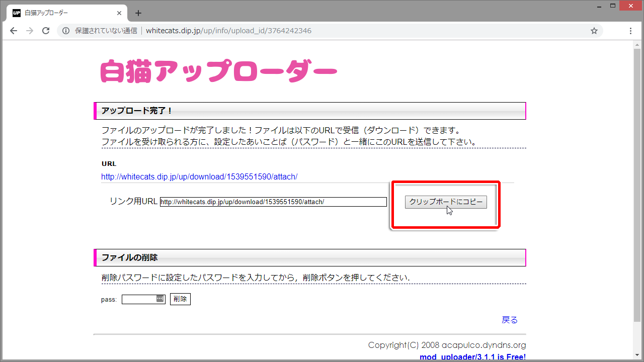This screenshot has width=644, height=362.
Task: Click the bookmark star icon
Action: pyautogui.click(x=594, y=31)
